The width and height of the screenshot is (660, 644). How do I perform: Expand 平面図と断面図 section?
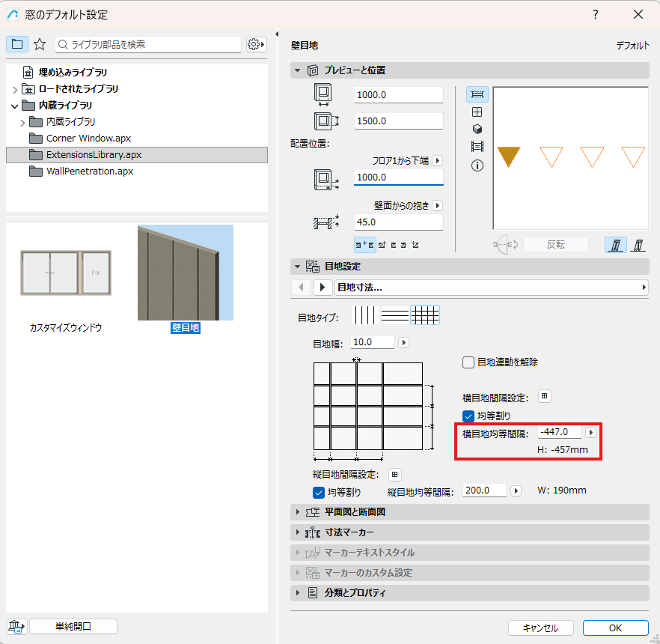pos(298,511)
